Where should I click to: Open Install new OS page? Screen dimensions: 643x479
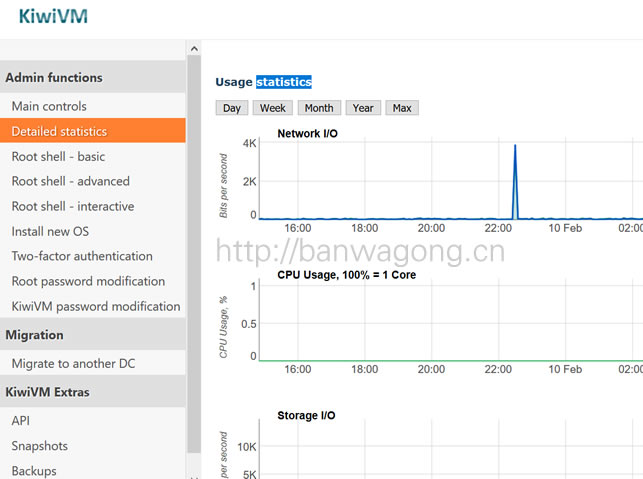(50, 231)
